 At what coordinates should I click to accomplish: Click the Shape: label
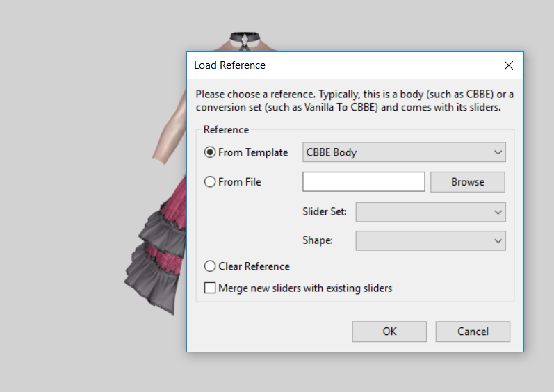click(x=317, y=240)
